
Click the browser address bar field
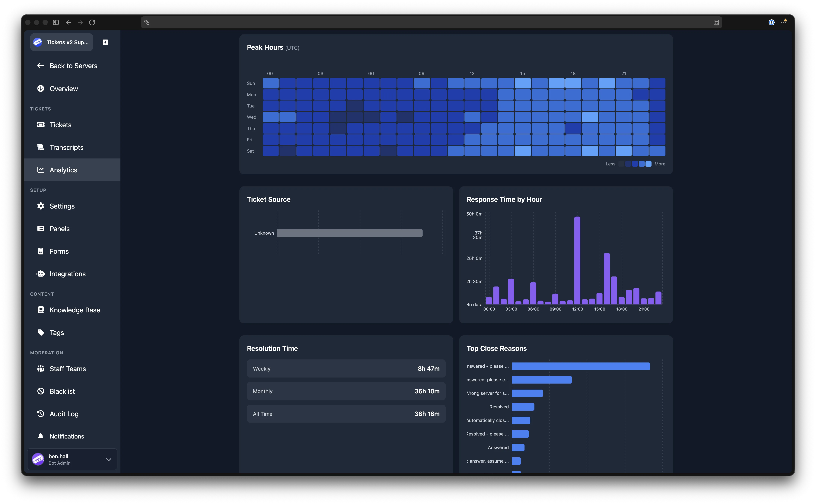click(431, 22)
